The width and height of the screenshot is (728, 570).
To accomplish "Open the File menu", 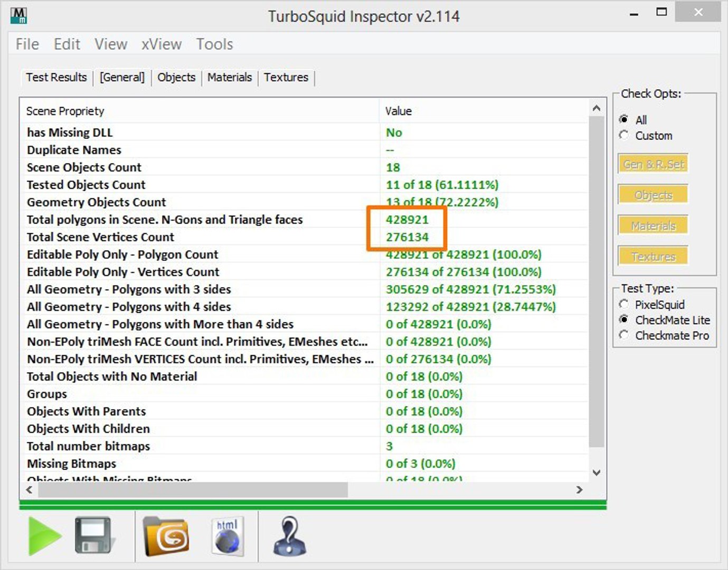I will pyautogui.click(x=27, y=44).
